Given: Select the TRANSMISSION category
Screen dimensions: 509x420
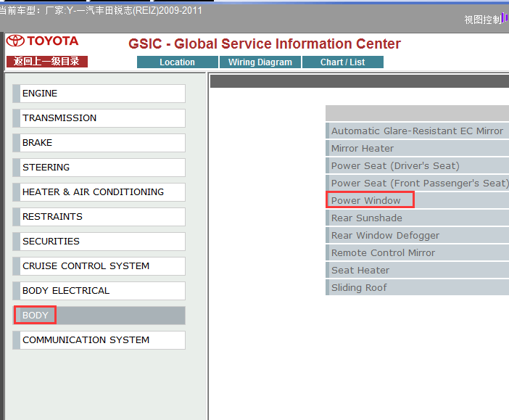Looking at the screenshot, I should coord(99,118).
